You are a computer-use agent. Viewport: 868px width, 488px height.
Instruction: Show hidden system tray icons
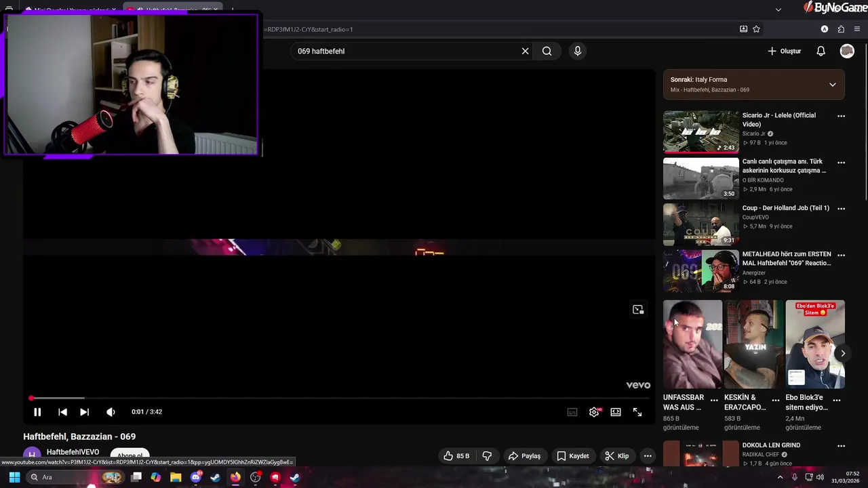(x=780, y=477)
